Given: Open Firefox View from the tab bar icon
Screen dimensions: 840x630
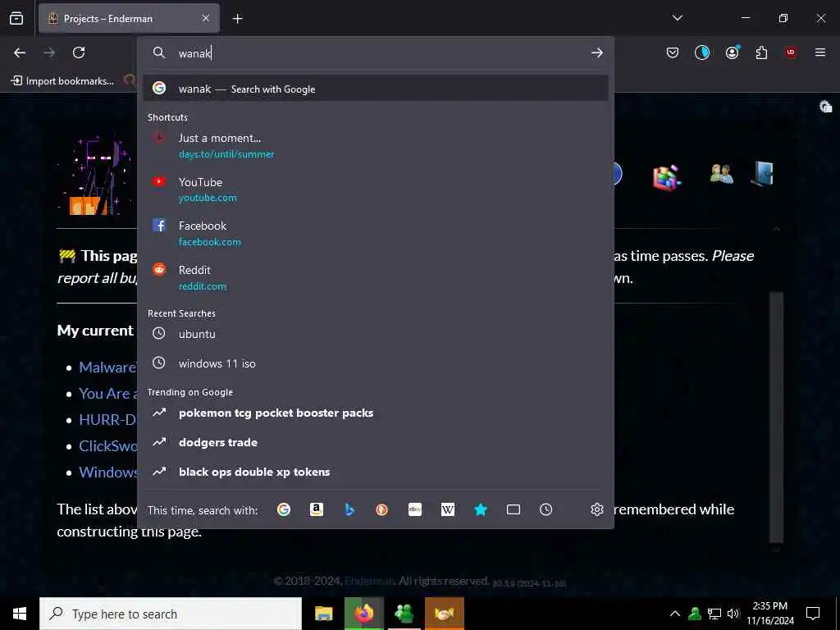Looking at the screenshot, I should [x=16, y=18].
